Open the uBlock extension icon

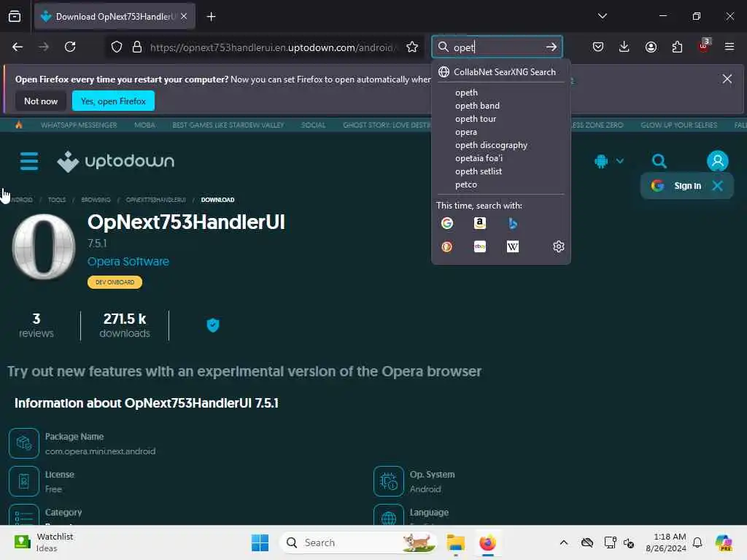click(704, 46)
